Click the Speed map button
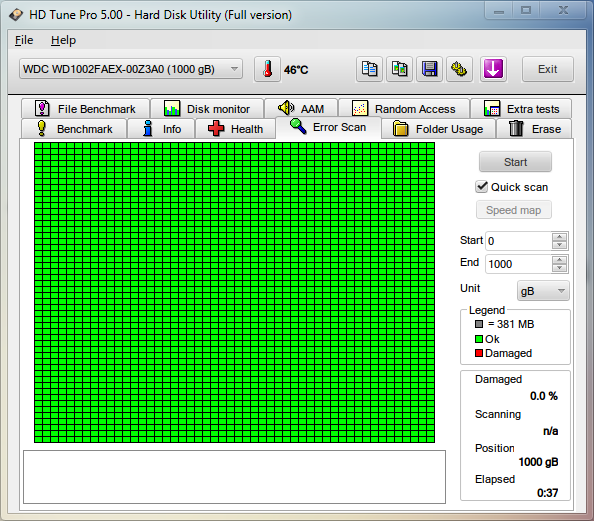The image size is (594, 521). click(x=514, y=210)
